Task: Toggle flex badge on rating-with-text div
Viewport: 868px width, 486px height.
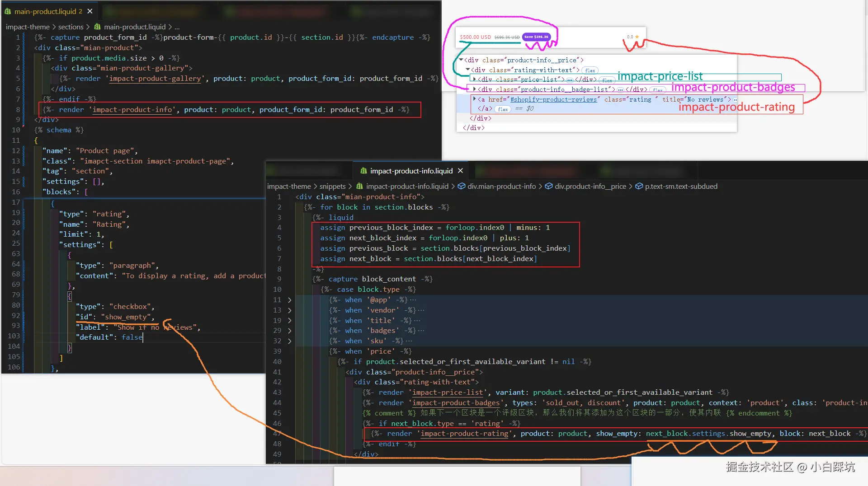Action: click(x=590, y=70)
